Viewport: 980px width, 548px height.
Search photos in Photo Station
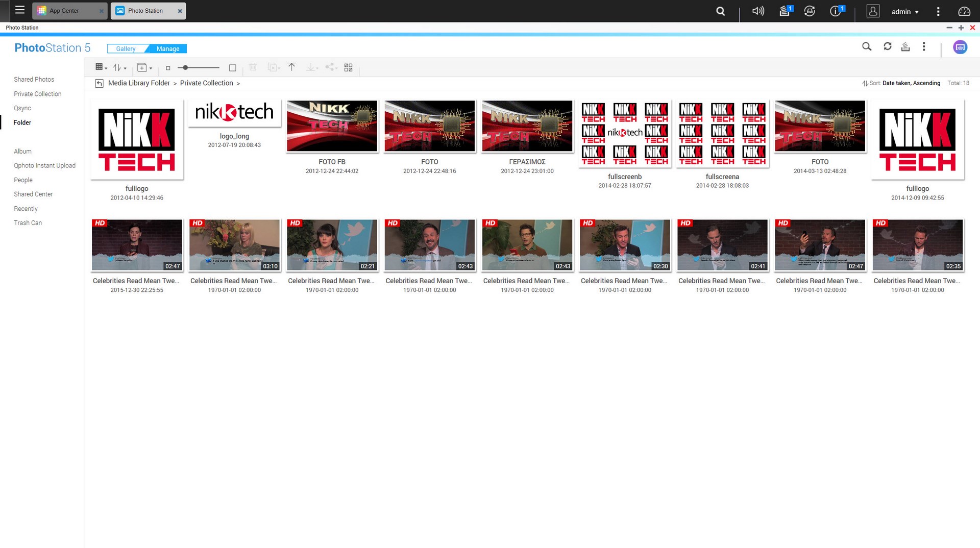[867, 46]
